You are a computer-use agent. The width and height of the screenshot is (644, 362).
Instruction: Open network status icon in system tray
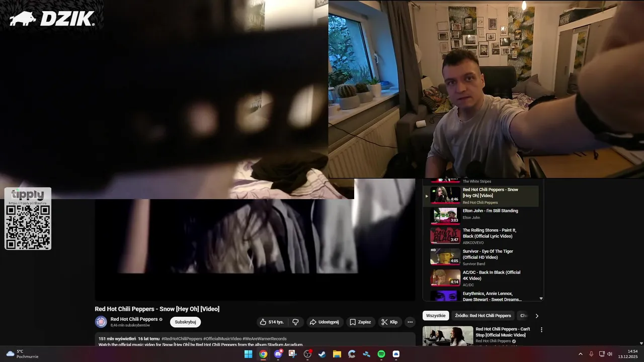pyautogui.click(x=602, y=354)
